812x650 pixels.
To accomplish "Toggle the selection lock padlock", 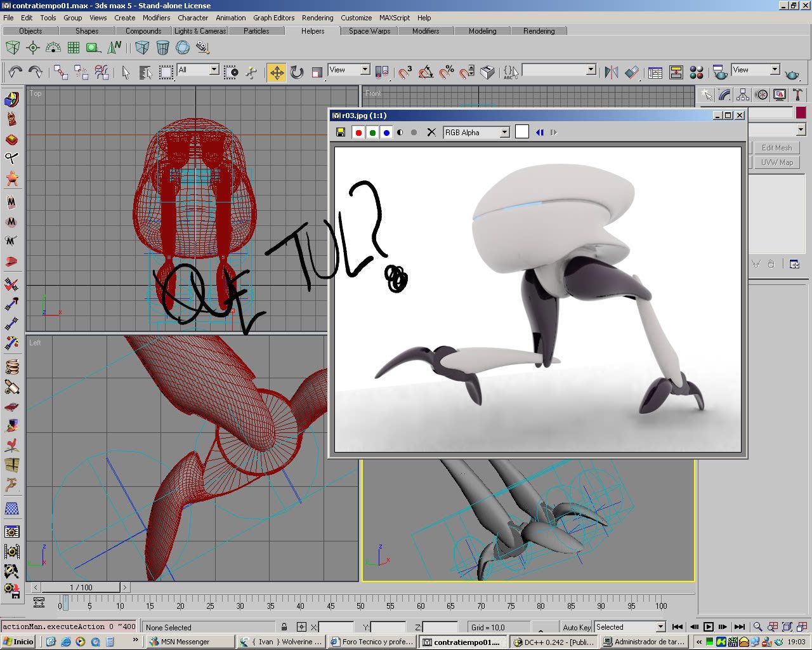I will (284, 627).
